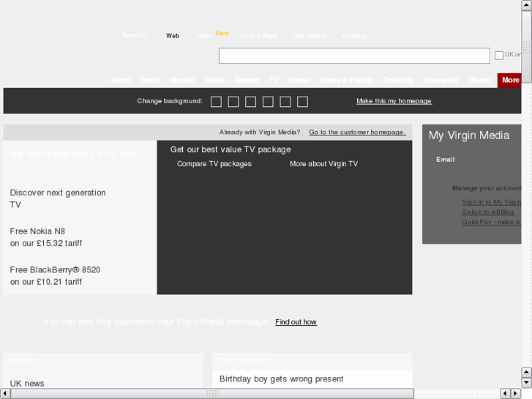
Task: Click the Email label in My Virgin Media
Action: 445,160
